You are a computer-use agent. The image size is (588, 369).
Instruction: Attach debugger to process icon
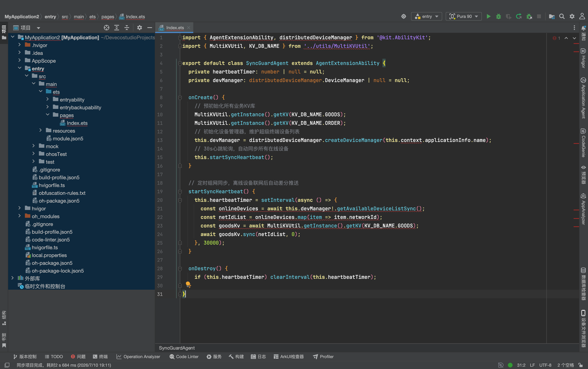[x=529, y=16]
